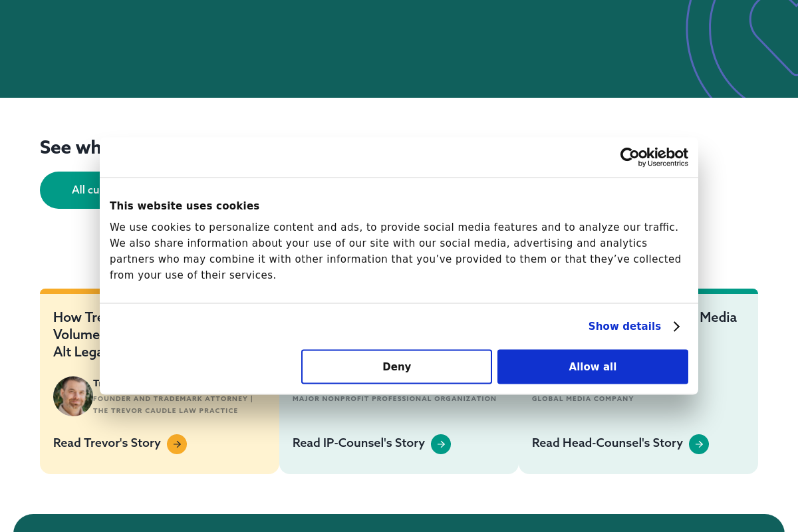This screenshot has height=532, width=798.
Task: Click 'Major Nonprofit Professional Organization' caption
Action: (x=394, y=399)
